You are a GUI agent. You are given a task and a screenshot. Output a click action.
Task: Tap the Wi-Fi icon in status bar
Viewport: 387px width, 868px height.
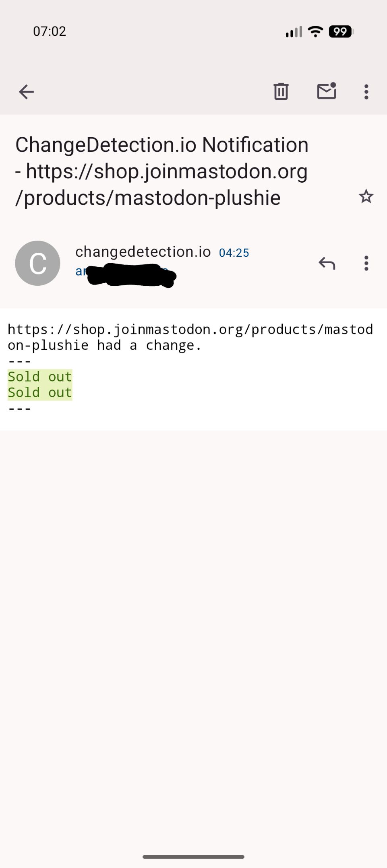pos(315,31)
